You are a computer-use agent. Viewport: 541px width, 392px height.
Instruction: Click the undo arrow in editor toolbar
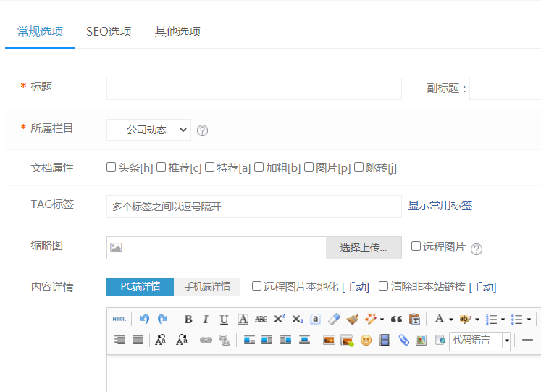pyautogui.click(x=144, y=319)
